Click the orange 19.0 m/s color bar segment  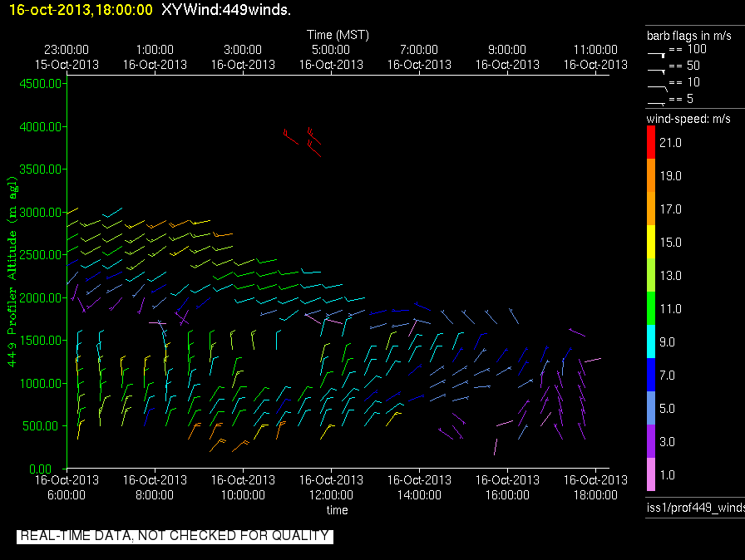tap(651, 175)
